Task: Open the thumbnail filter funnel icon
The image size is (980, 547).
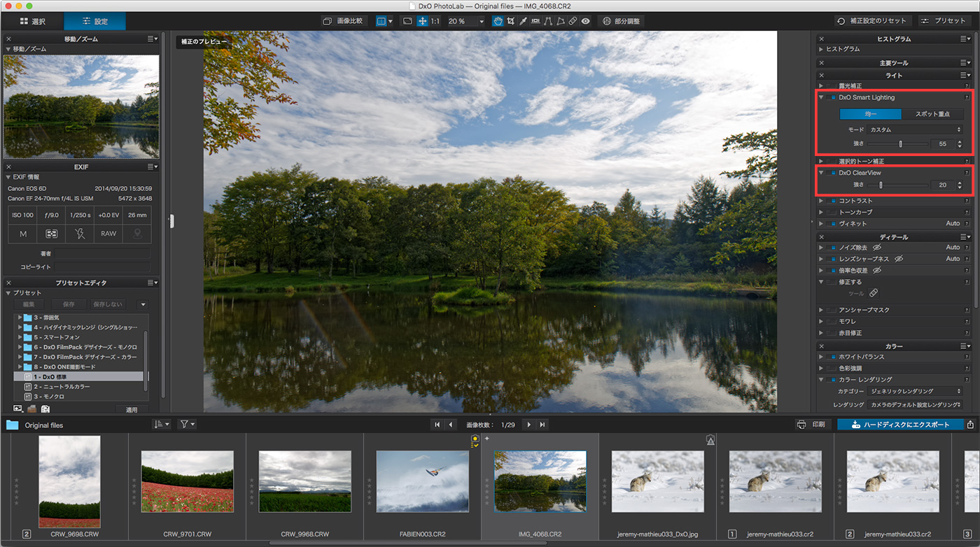Action: pyautogui.click(x=186, y=424)
